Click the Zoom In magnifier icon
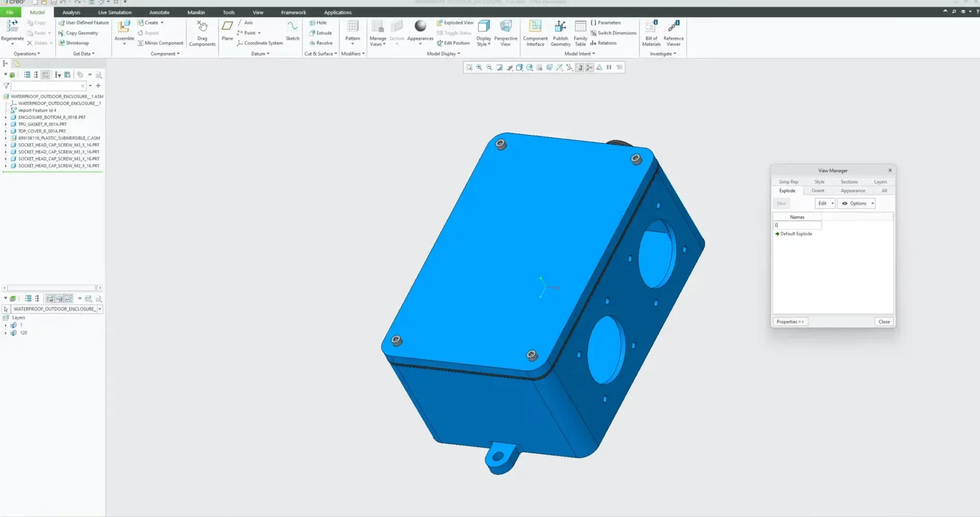980x517 pixels. [x=479, y=68]
